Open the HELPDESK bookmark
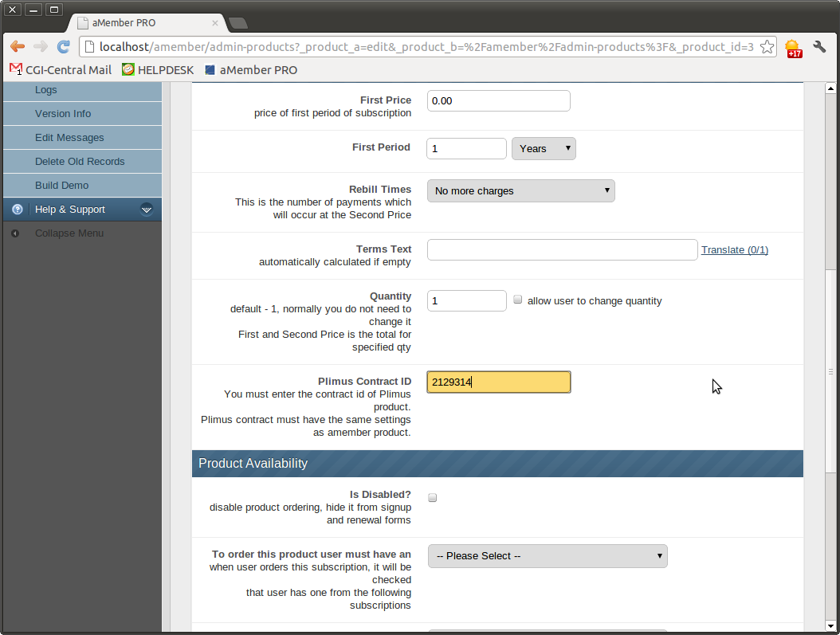This screenshot has width=840, height=635. tap(159, 70)
